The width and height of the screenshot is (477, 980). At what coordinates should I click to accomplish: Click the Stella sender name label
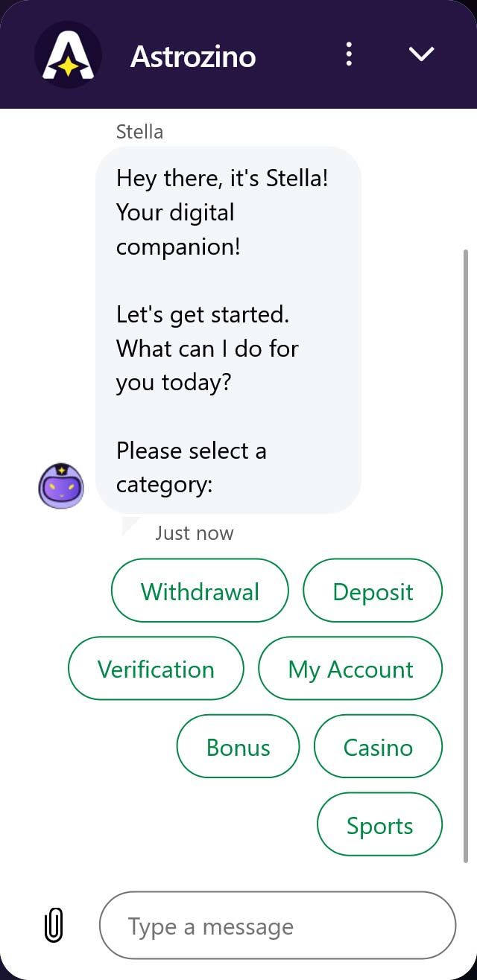click(x=139, y=132)
